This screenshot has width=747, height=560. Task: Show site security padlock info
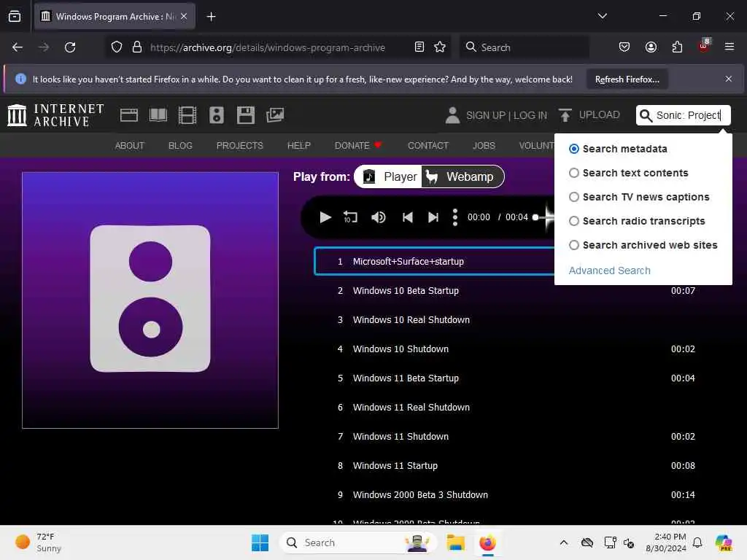click(x=137, y=47)
